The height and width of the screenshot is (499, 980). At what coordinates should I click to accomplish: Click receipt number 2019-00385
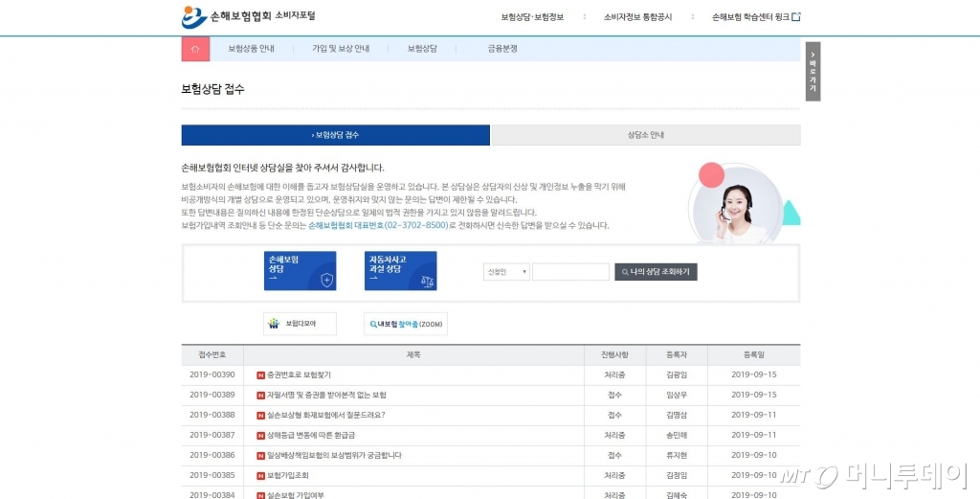pyautogui.click(x=212, y=476)
